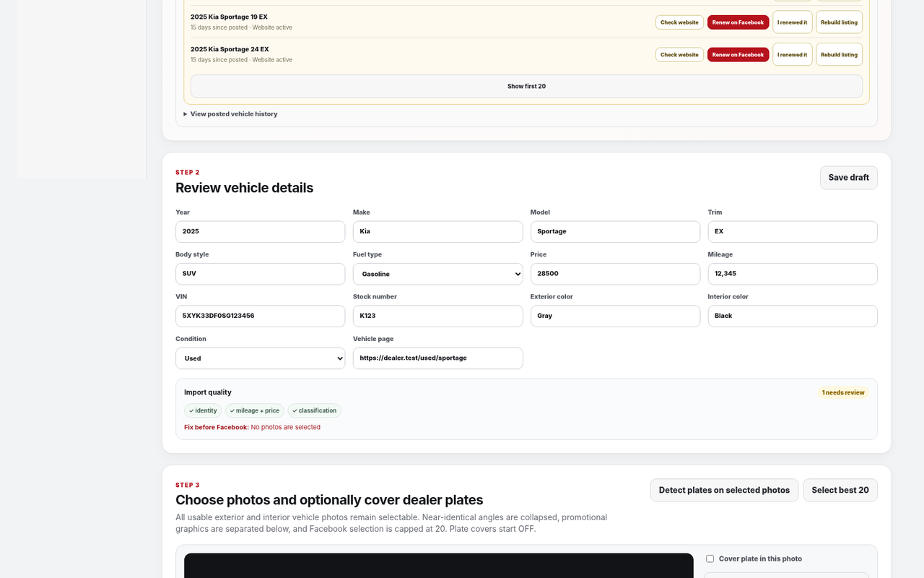Click the Show first 20 button
Screen dimensions: 924x578
click(x=526, y=86)
